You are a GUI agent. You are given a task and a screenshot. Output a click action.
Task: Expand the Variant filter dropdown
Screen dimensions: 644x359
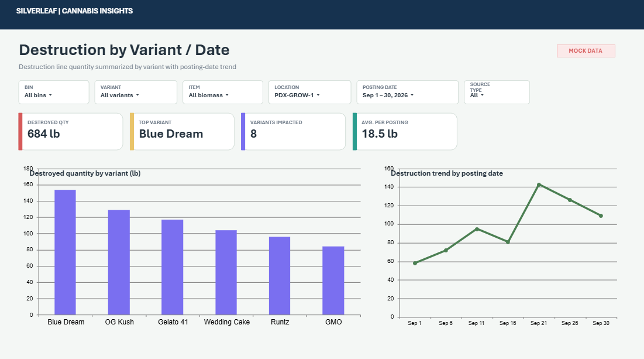(136, 92)
